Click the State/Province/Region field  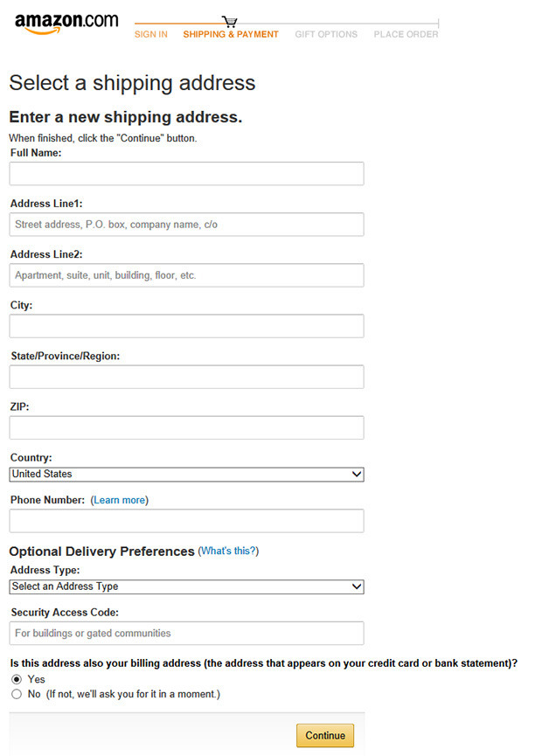click(x=186, y=377)
